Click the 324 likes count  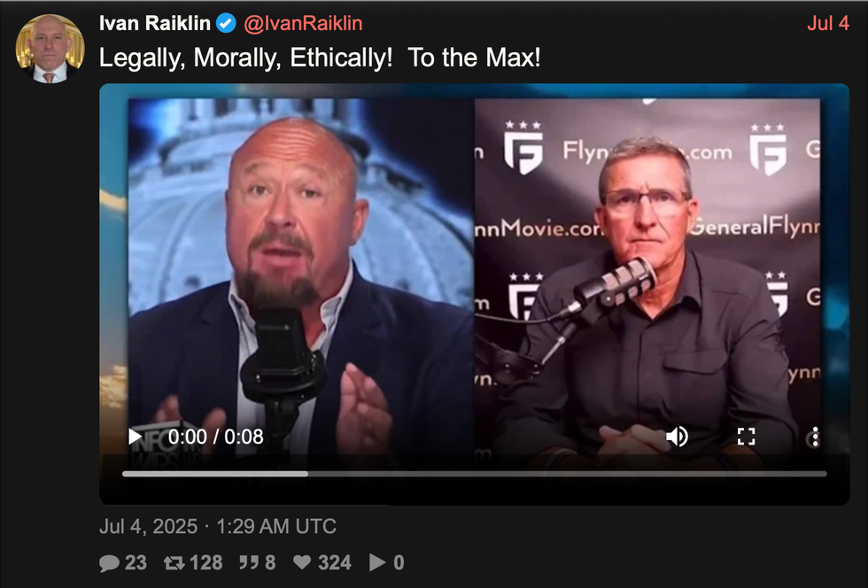point(335,562)
